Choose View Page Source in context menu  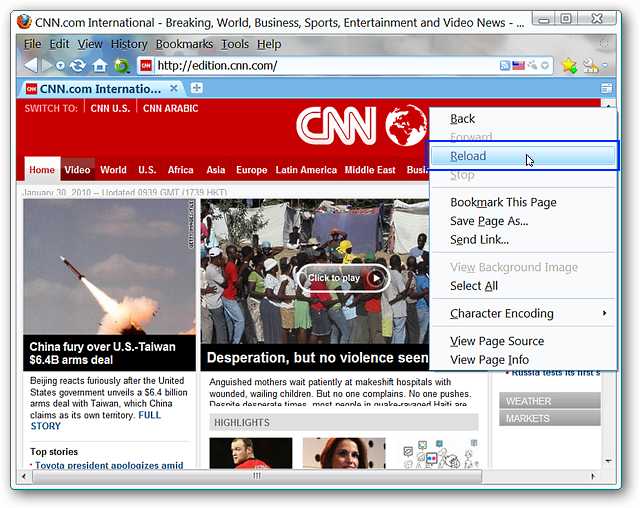click(x=497, y=341)
